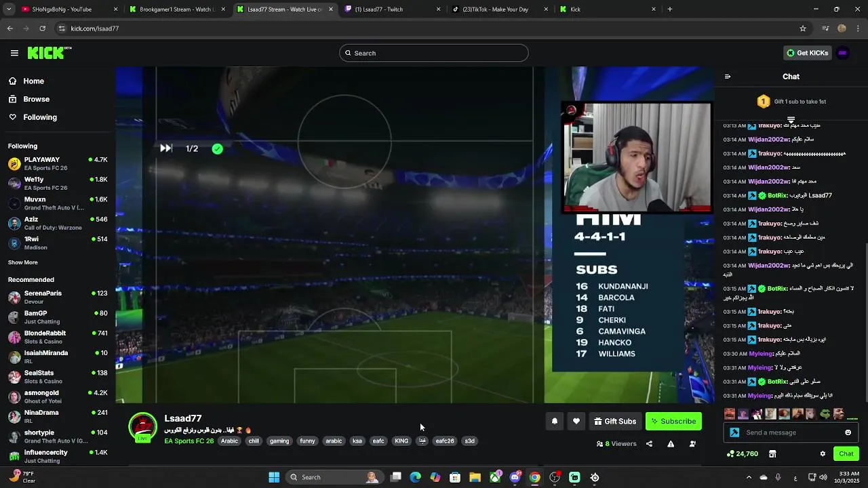Open Muvxn channel in sidebar

58,203
